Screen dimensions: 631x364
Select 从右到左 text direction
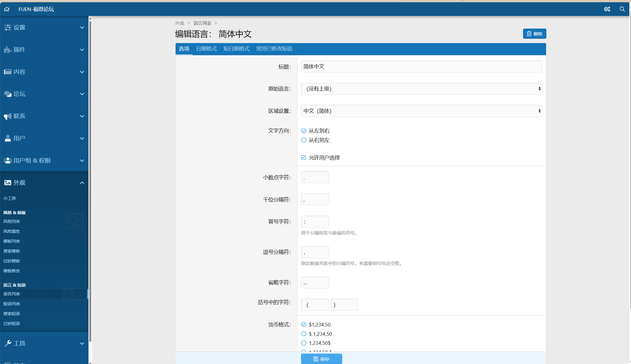(304, 140)
